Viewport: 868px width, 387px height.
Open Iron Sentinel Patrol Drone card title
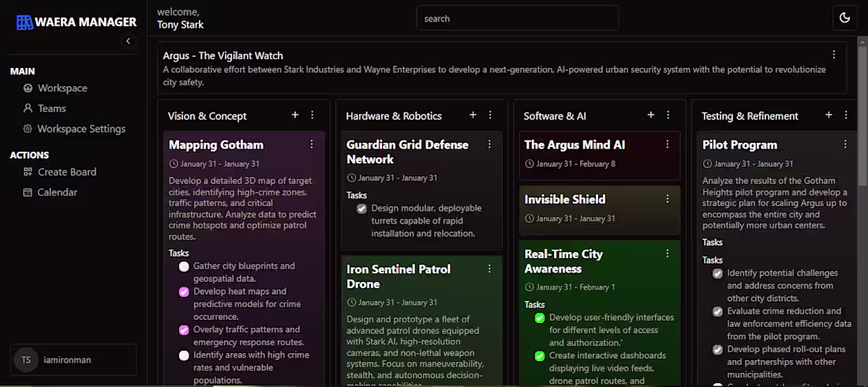click(x=398, y=276)
